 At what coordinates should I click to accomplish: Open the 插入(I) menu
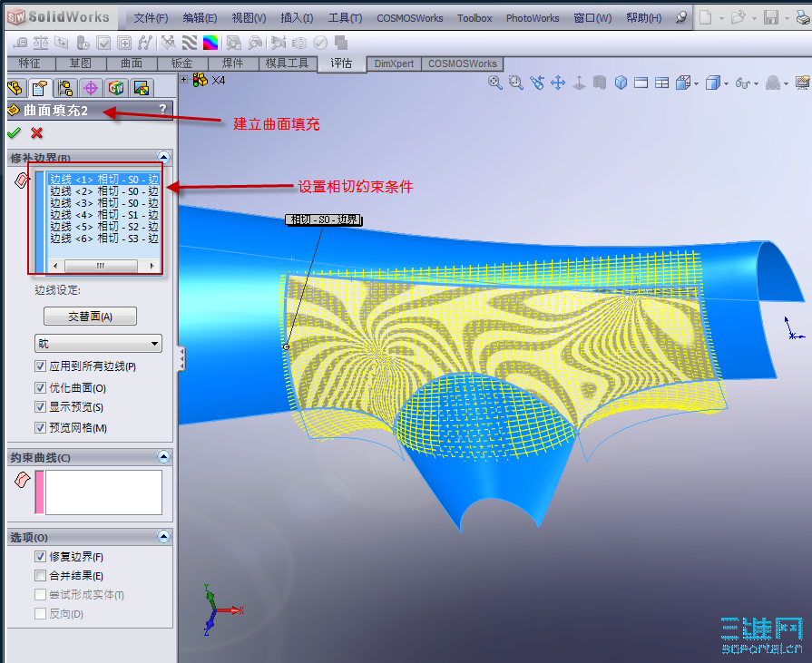tap(297, 18)
